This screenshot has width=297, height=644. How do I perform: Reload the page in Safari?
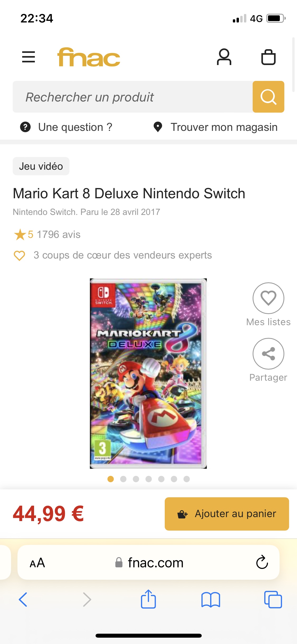pyautogui.click(x=262, y=562)
